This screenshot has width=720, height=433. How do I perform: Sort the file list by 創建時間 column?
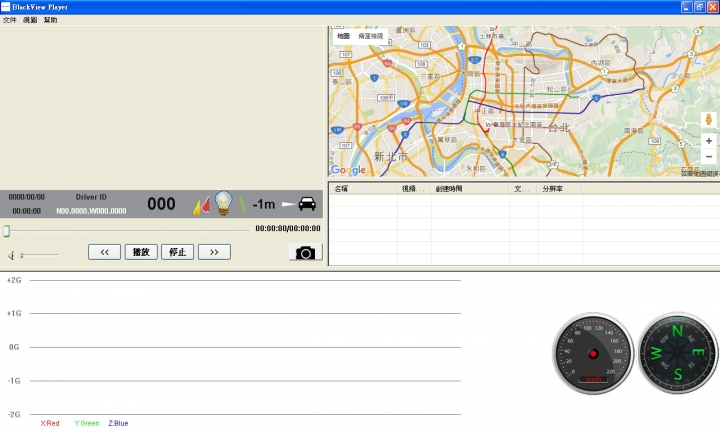coord(470,189)
